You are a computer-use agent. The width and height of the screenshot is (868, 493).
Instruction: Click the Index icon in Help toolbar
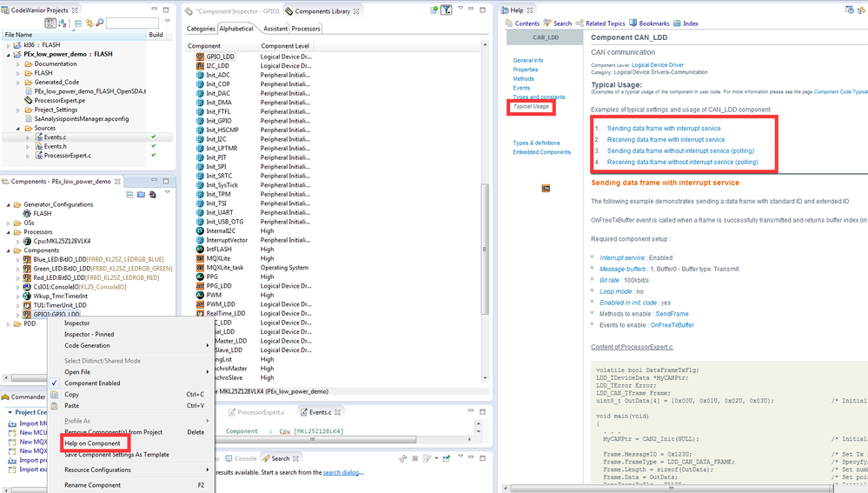tap(677, 23)
